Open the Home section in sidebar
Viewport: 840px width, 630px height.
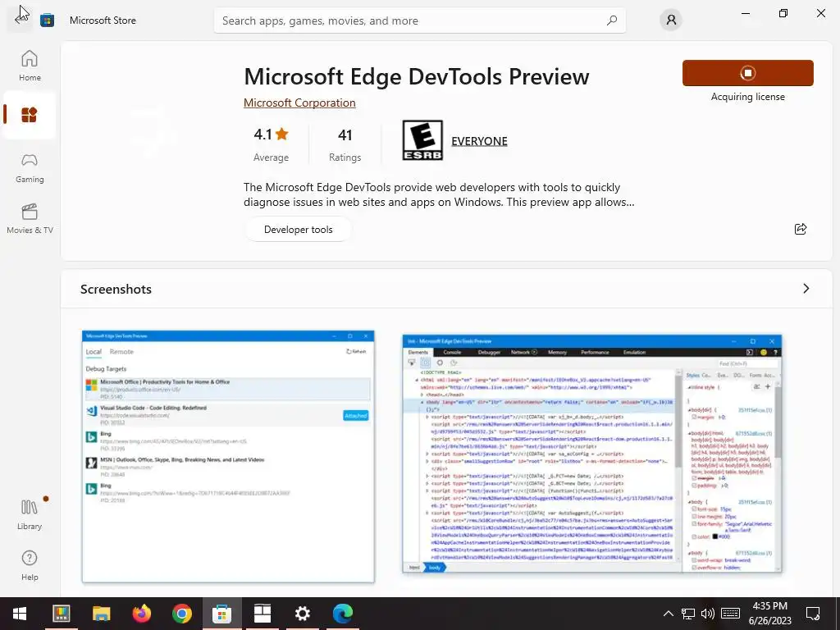coord(30,66)
